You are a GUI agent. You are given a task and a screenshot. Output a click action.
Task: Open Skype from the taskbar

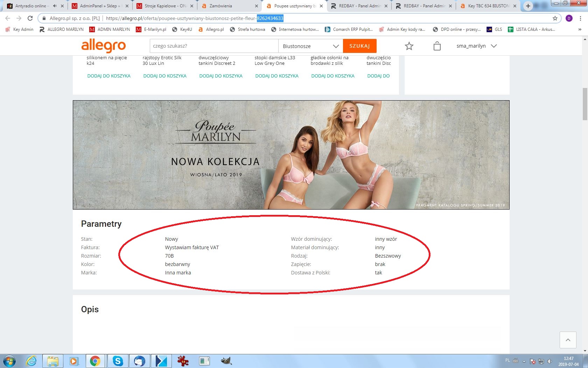coord(118,361)
